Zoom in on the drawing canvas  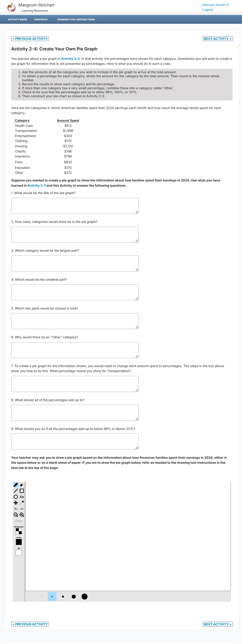point(22,515)
